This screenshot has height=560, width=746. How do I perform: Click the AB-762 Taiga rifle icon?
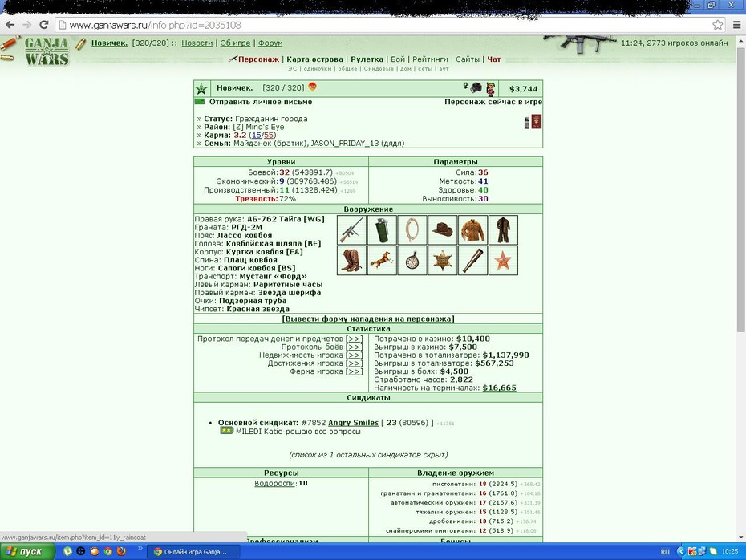[351, 229]
